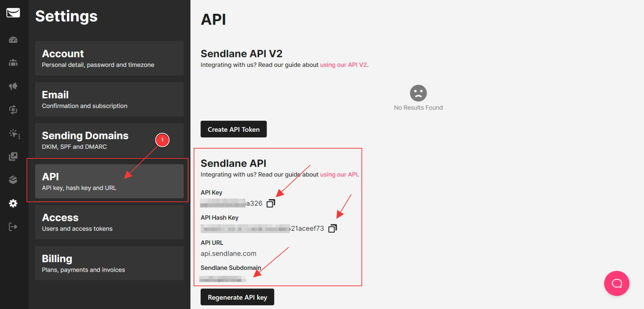Select the API settings section
Screen dimensions: 644x309
click(x=109, y=181)
